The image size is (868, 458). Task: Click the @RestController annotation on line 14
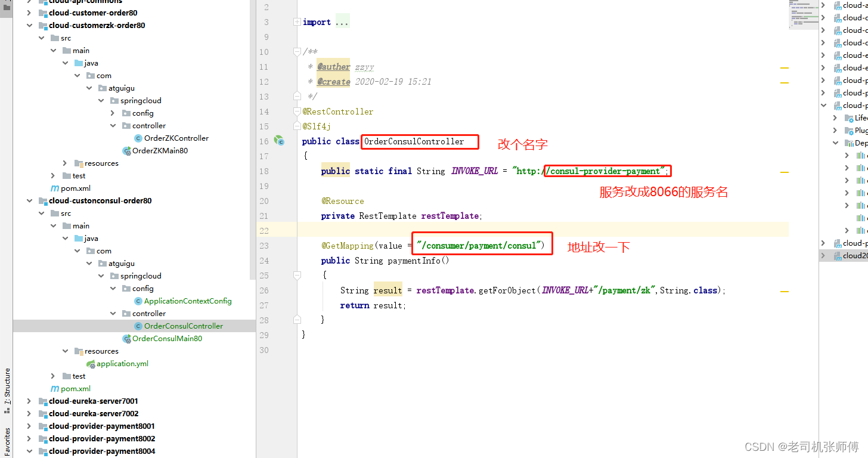coord(338,112)
